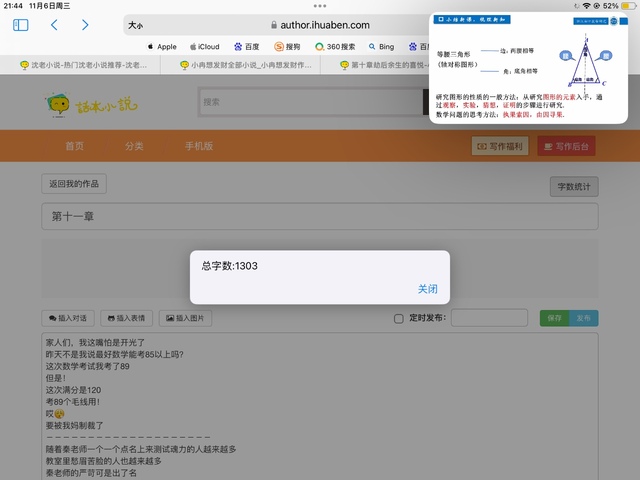
Task: Open the Bing bookmark
Action: tap(381, 46)
